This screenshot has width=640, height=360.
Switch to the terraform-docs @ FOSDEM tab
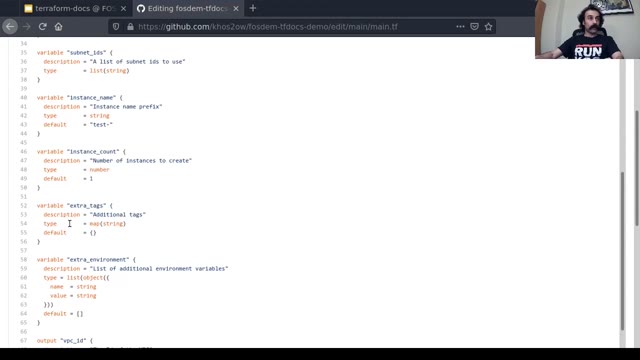(x=76, y=8)
